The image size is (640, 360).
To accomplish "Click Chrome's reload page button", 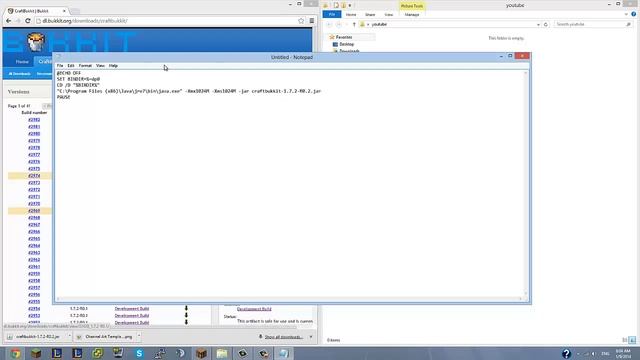I will tap(28, 21).
